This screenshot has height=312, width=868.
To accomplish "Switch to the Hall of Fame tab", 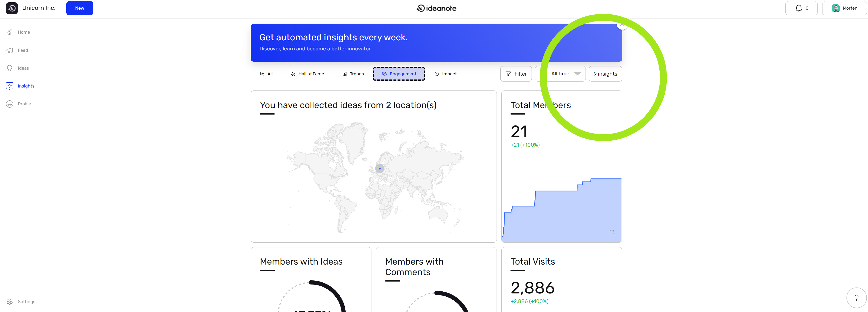I will [x=308, y=74].
